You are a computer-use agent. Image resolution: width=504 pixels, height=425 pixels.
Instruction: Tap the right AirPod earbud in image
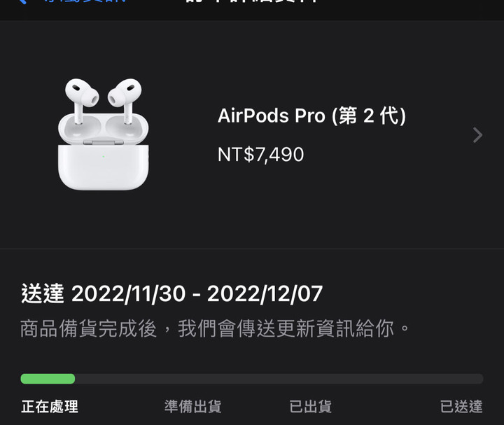click(125, 99)
